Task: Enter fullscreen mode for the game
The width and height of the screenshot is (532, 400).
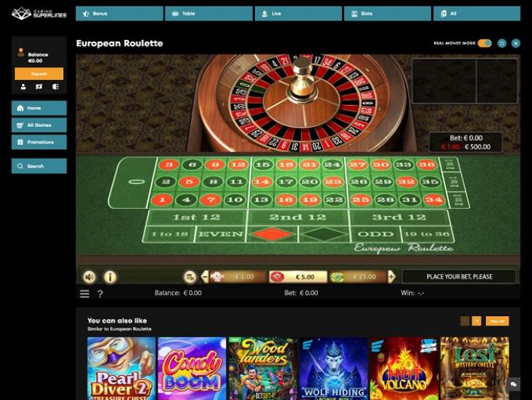Action: tap(502, 43)
